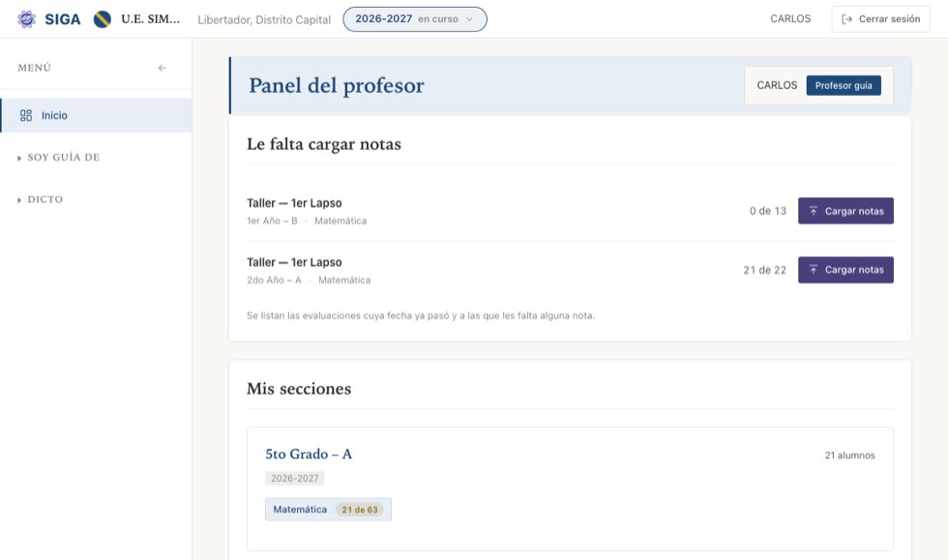The height and width of the screenshot is (560, 948).
Task: Open the 5to Grado – A section link
Action: [309, 455]
